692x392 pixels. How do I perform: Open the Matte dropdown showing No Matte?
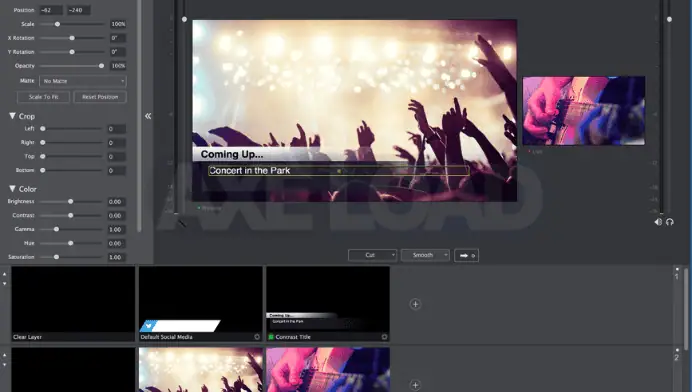coord(83,81)
